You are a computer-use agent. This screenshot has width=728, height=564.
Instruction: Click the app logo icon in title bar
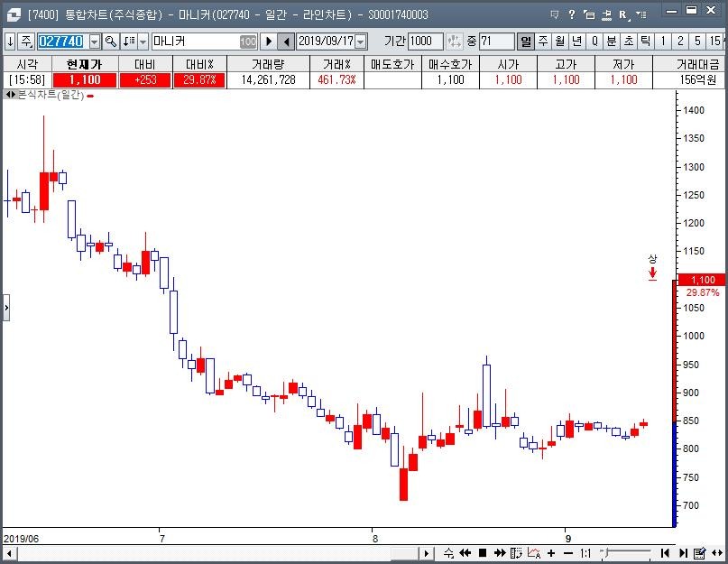[x=14, y=14]
